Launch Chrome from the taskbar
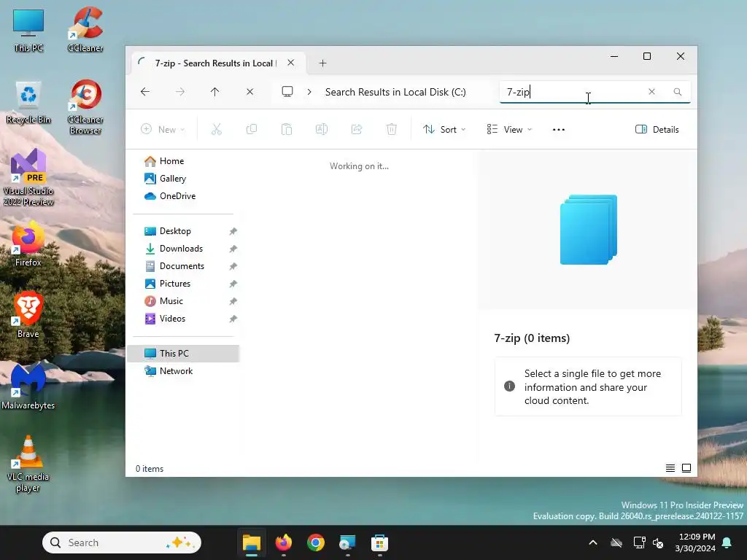Viewport: 747px width, 560px height. (315, 542)
